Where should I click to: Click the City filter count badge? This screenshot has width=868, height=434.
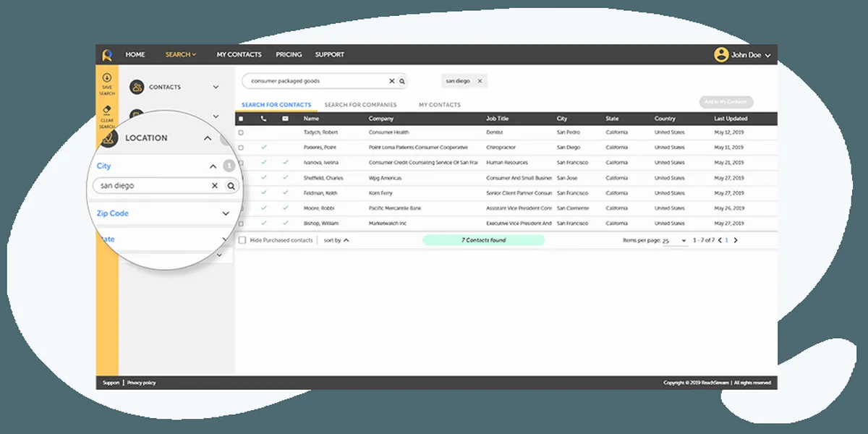click(x=229, y=166)
